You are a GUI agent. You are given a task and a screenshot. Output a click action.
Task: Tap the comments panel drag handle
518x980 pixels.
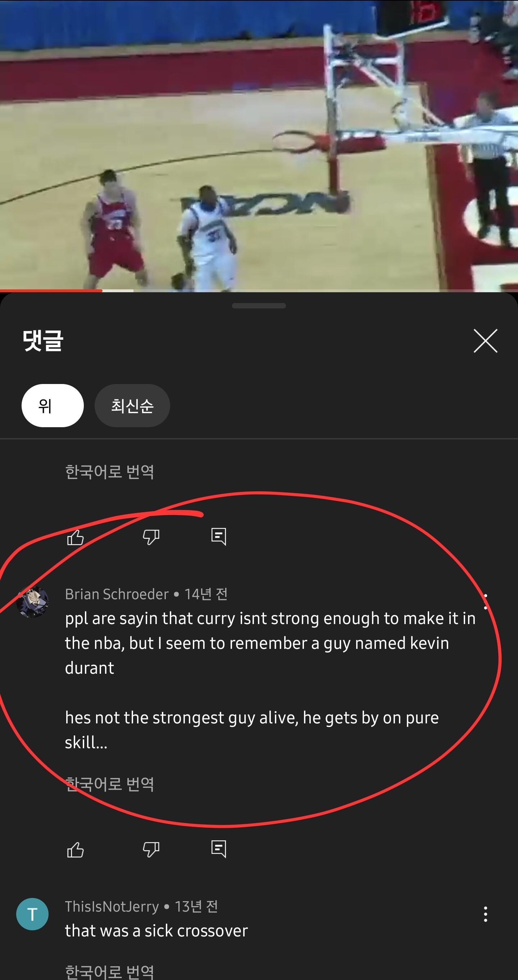pyautogui.click(x=259, y=306)
